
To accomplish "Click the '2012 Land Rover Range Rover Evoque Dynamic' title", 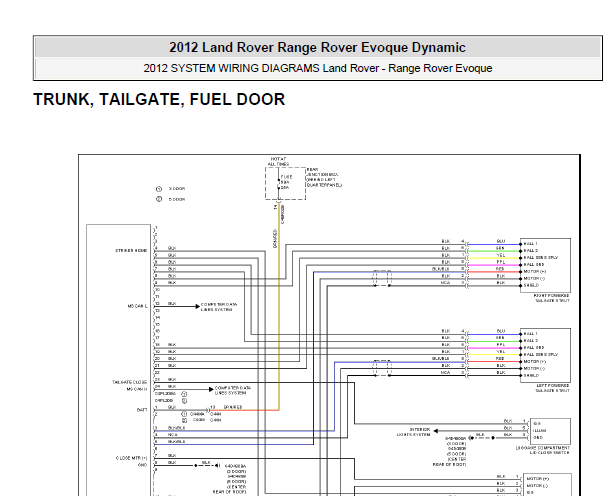I will pos(317,47).
